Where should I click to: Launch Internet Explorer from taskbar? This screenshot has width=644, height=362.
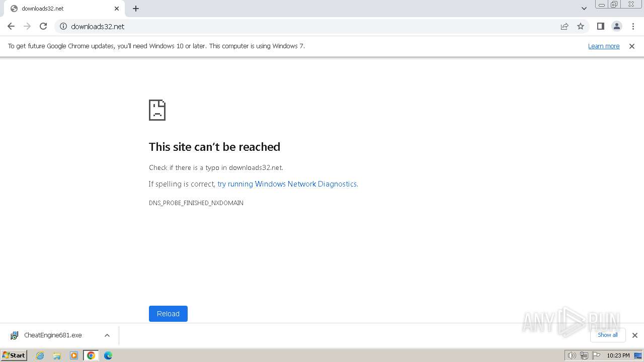click(x=40, y=355)
